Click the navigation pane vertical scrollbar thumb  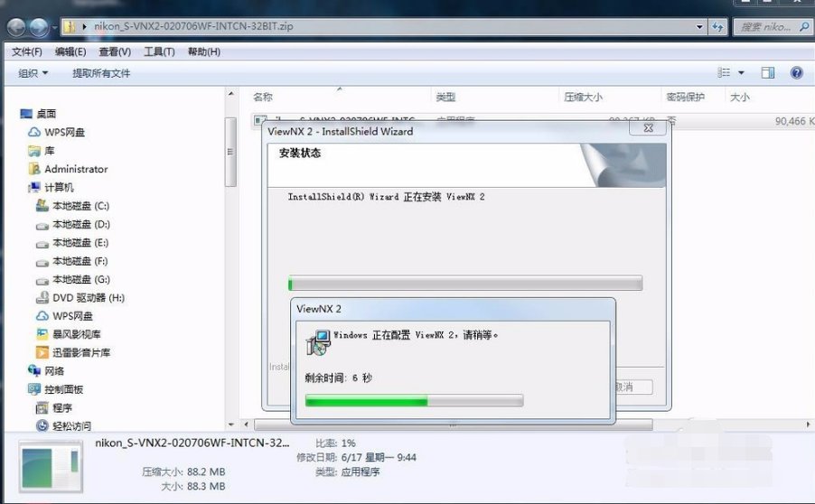230,152
